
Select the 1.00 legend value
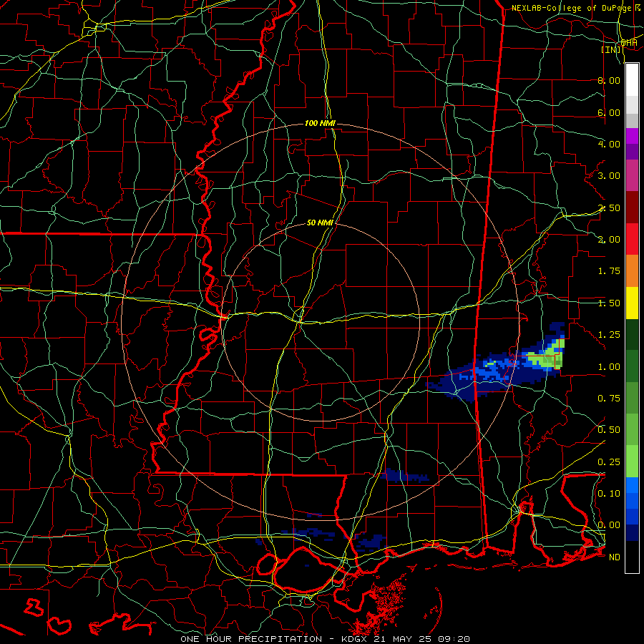(x=609, y=367)
